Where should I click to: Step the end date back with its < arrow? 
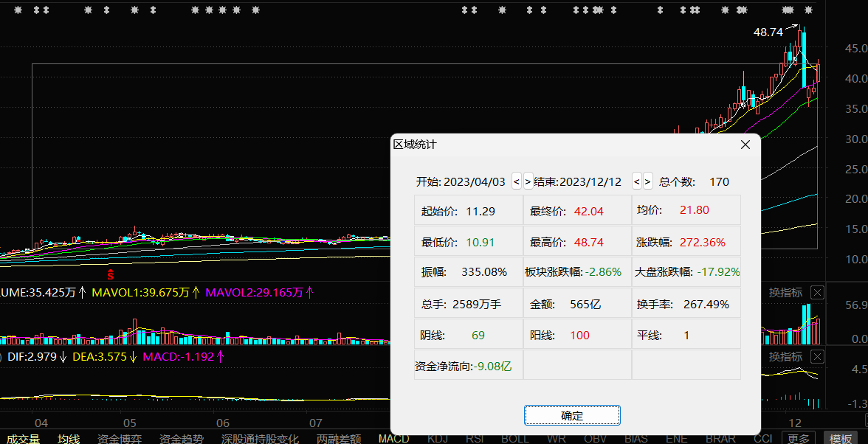tap(637, 181)
